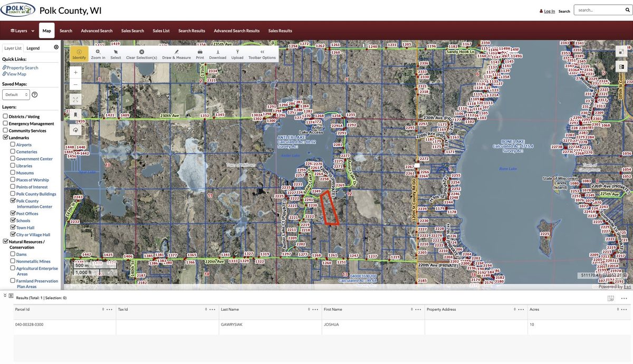
Task: Activate the Identify tool in the map toolbar
Action: [x=79, y=54]
